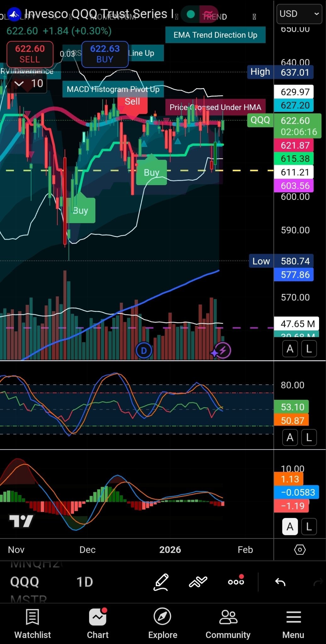Viewport: 326px width, 644px height.
Task: Open the Menu tab
Action: point(293,623)
